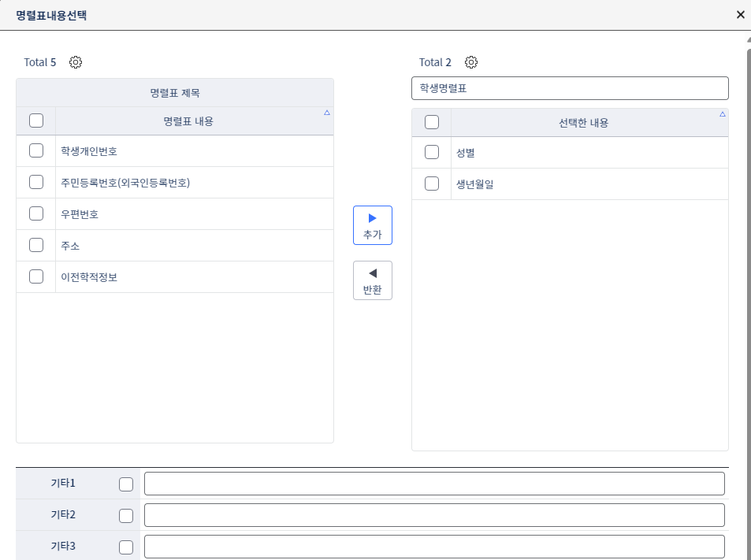
Task: Click the 기타1 text input field
Action: click(x=434, y=484)
